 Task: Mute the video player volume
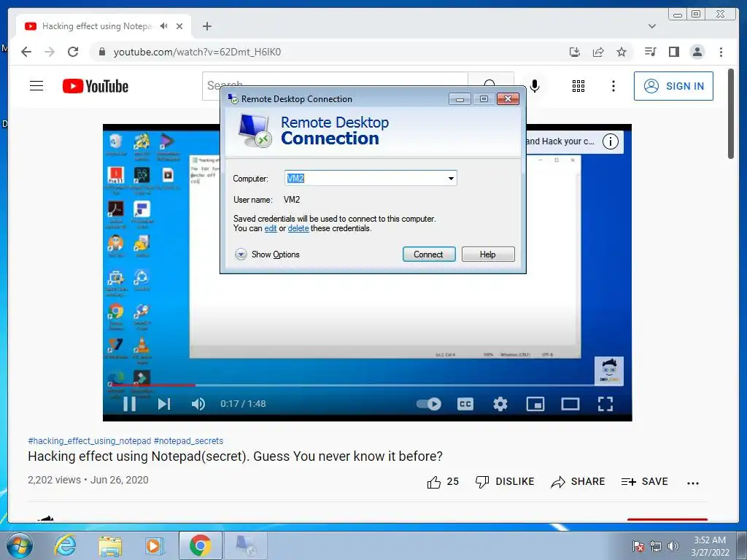(x=198, y=404)
